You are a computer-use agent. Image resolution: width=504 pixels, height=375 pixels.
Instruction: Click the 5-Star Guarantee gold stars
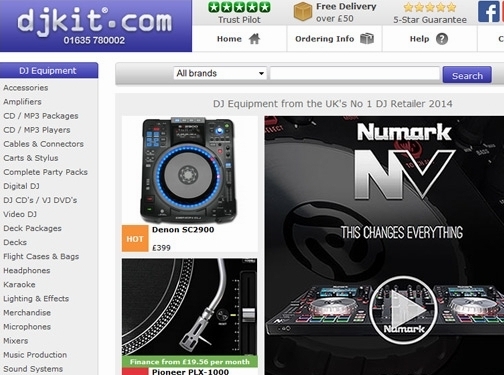point(429,7)
